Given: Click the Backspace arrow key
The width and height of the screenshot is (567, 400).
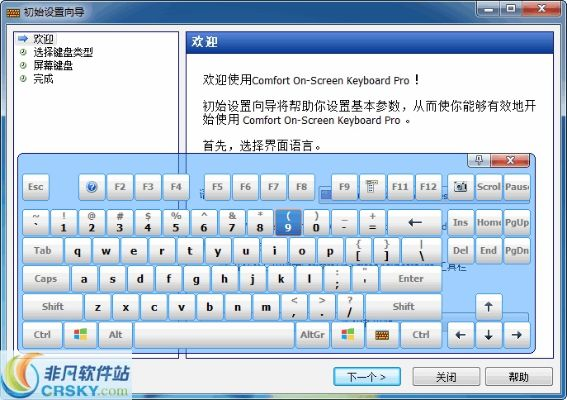Looking at the screenshot, I should (x=415, y=222).
